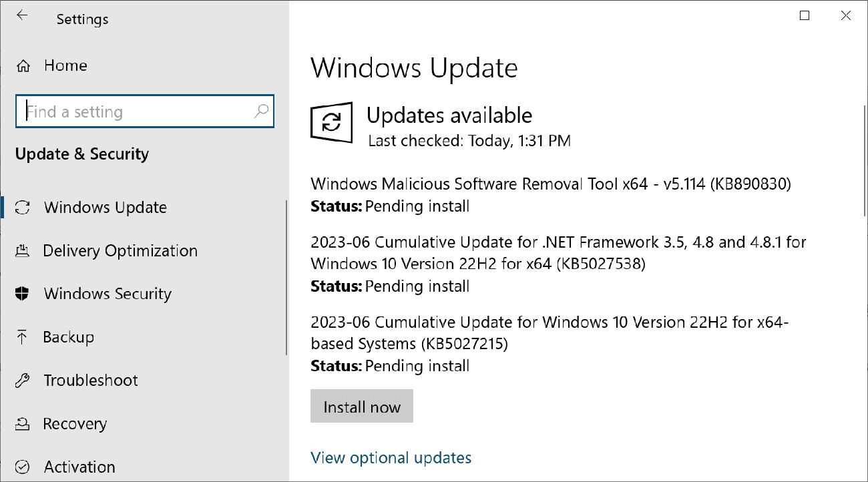Click the Home navigation item

coord(65,65)
